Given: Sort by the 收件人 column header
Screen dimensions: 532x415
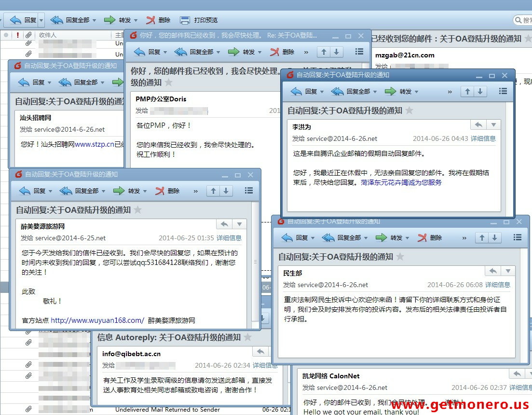Looking at the screenshot, I should 48,35.
